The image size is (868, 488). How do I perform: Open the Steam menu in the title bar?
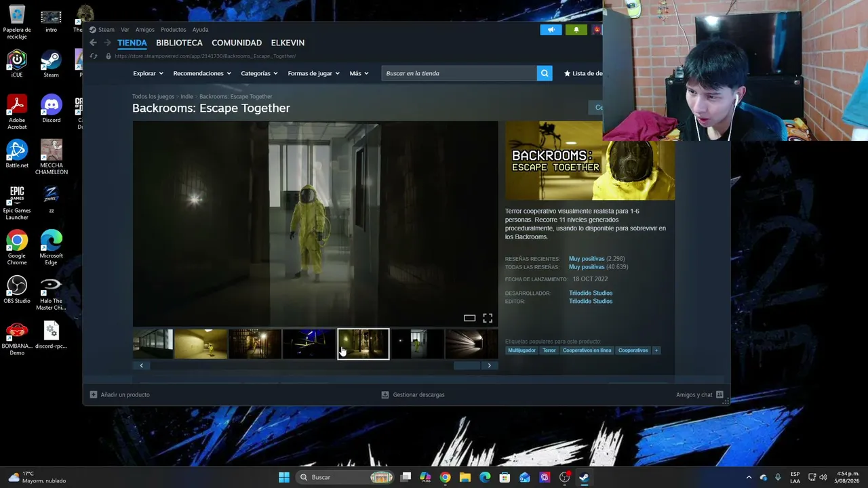pyautogui.click(x=106, y=30)
